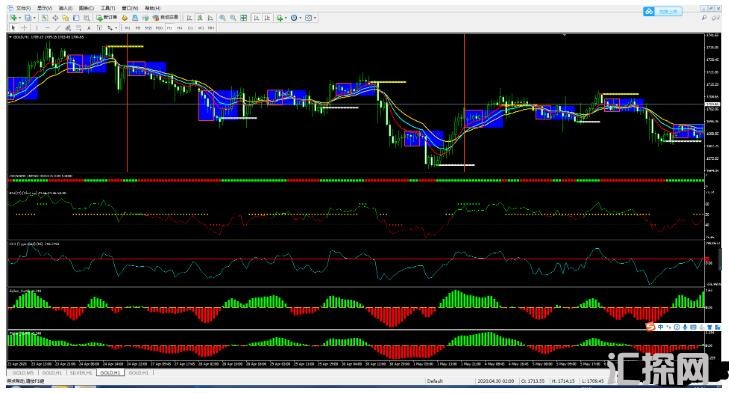Expand the new chart dropdown arrow
729x393 pixels.
coord(20,18)
